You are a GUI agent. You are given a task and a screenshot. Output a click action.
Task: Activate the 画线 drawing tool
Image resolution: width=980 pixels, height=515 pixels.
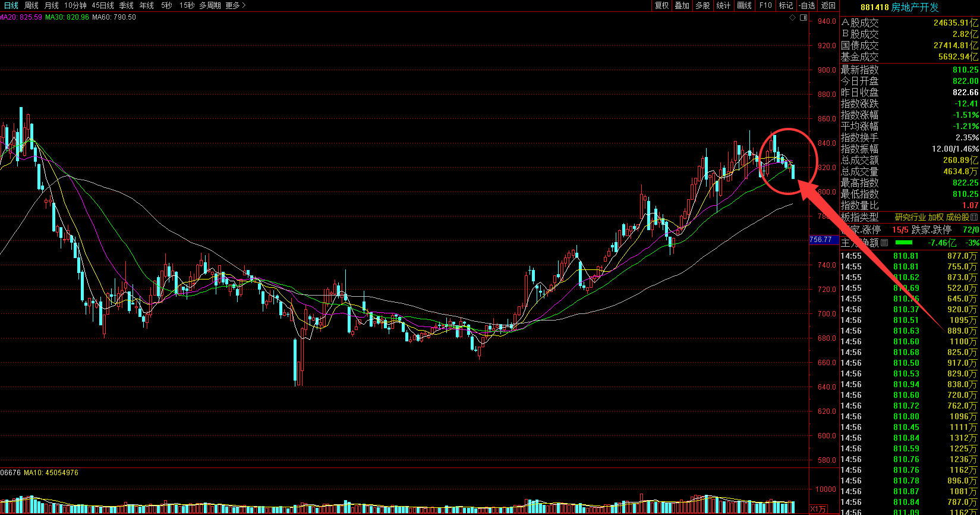pyautogui.click(x=745, y=5)
